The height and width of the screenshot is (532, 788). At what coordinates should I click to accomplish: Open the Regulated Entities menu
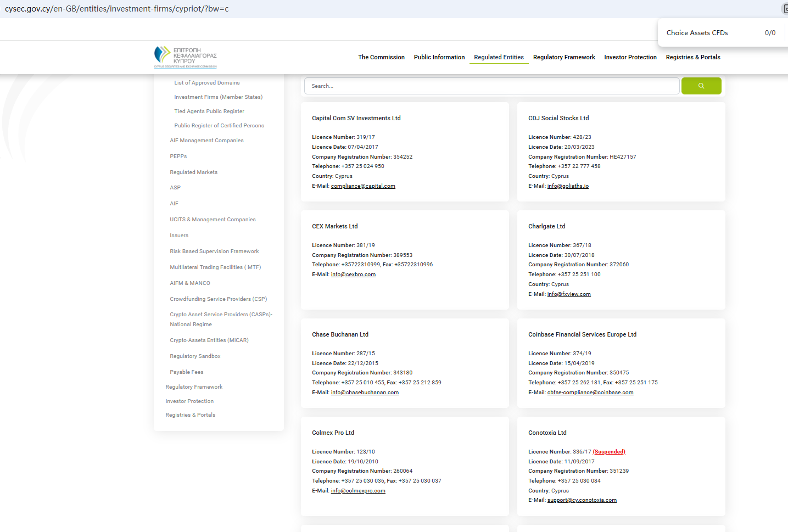499,57
